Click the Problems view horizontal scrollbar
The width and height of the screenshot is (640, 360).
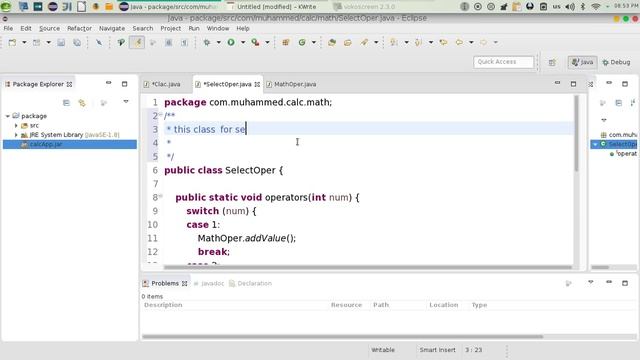(x=342, y=337)
